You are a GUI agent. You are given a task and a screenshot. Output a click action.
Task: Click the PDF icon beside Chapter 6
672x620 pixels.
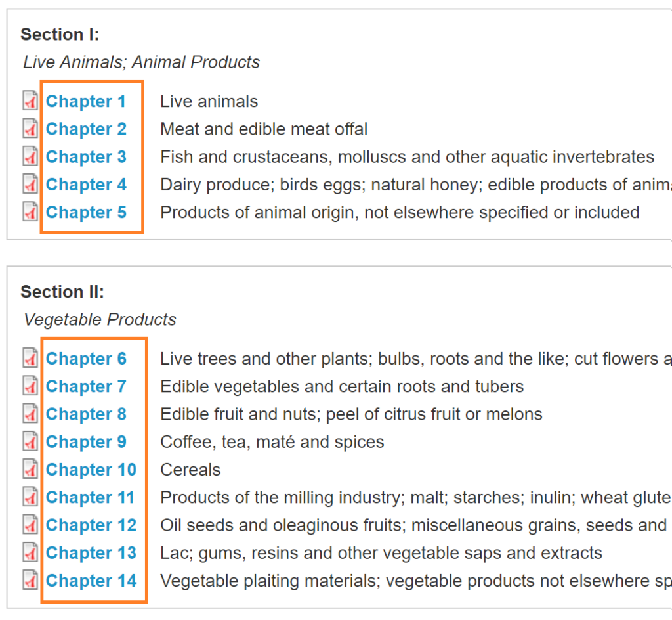pyautogui.click(x=30, y=359)
